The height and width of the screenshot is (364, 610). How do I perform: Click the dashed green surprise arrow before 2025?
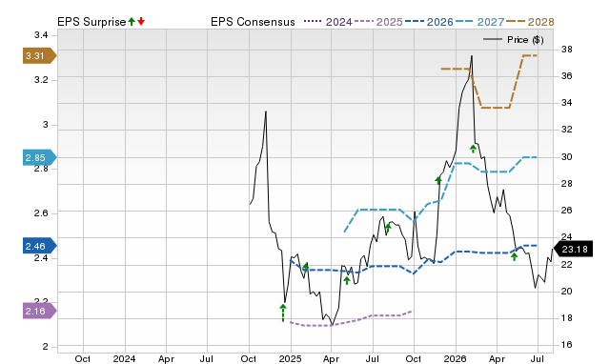[x=283, y=313]
